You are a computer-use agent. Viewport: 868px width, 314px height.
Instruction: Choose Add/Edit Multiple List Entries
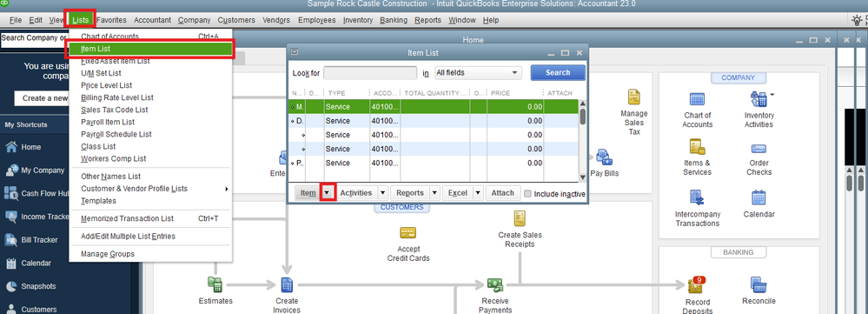[x=150, y=237]
